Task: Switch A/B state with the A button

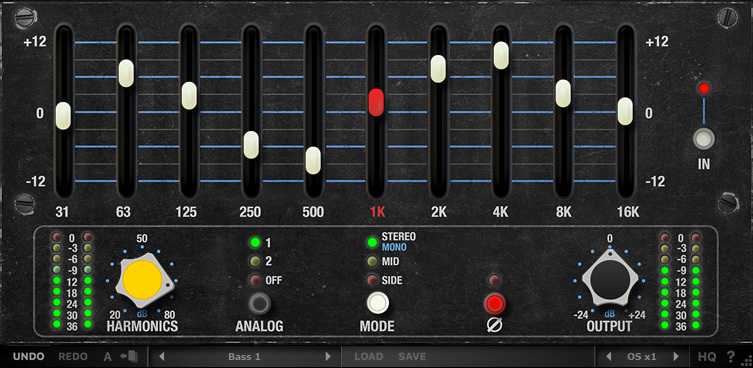Action: pos(108,357)
